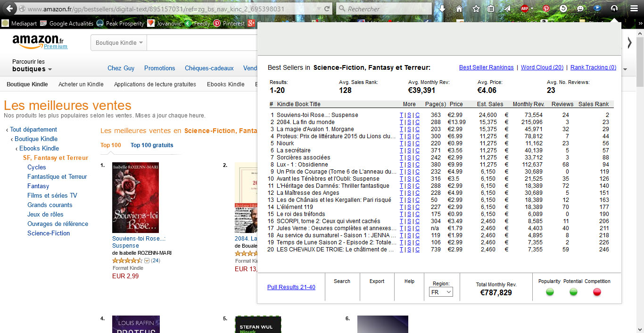644x333 pixels.
Task: Click the paper plane toolbar icon
Action: (507, 8)
